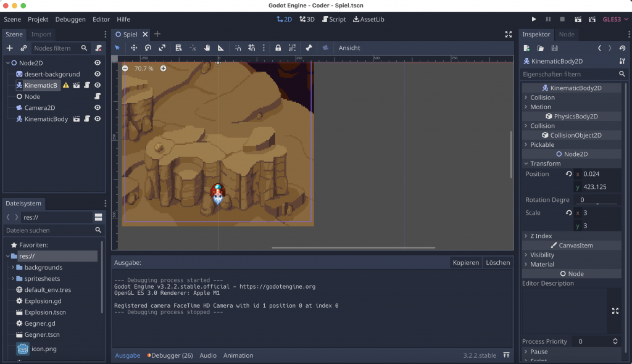The width and height of the screenshot is (632, 364).
Task: Open the GLES3 renderer dropdown
Action: click(x=616, y=19)
